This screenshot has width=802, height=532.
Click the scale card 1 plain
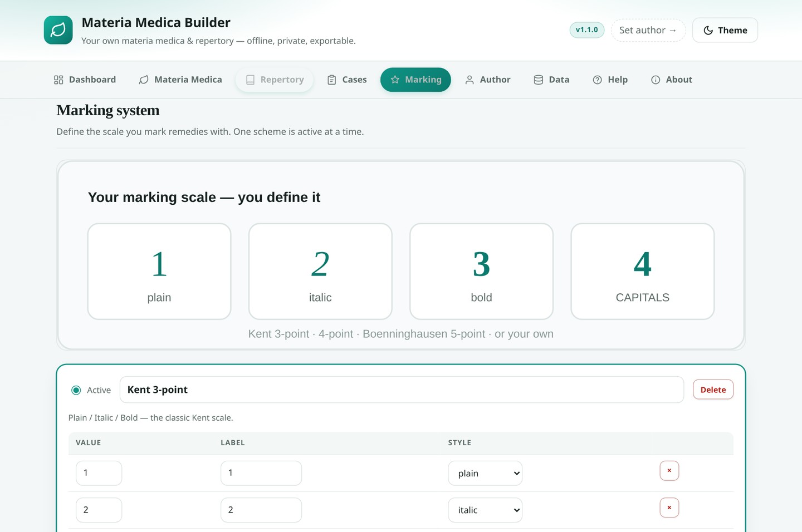[x=159, y=272]
